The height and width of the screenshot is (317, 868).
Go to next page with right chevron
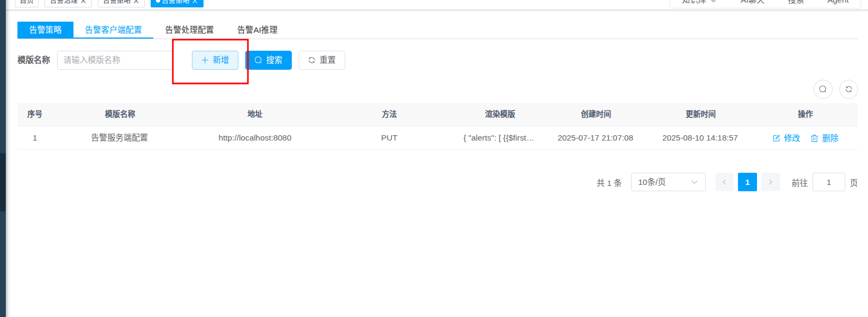(770, 182)
